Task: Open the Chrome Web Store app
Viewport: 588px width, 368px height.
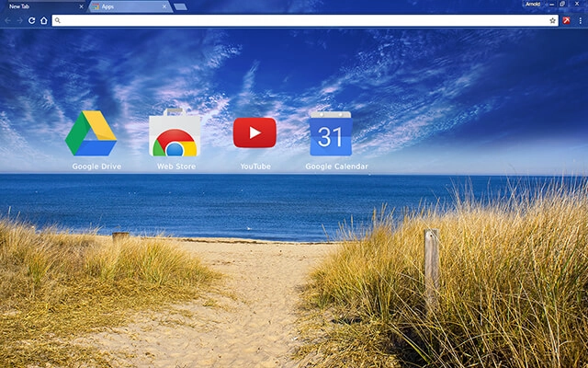Action: pos(175,132)
